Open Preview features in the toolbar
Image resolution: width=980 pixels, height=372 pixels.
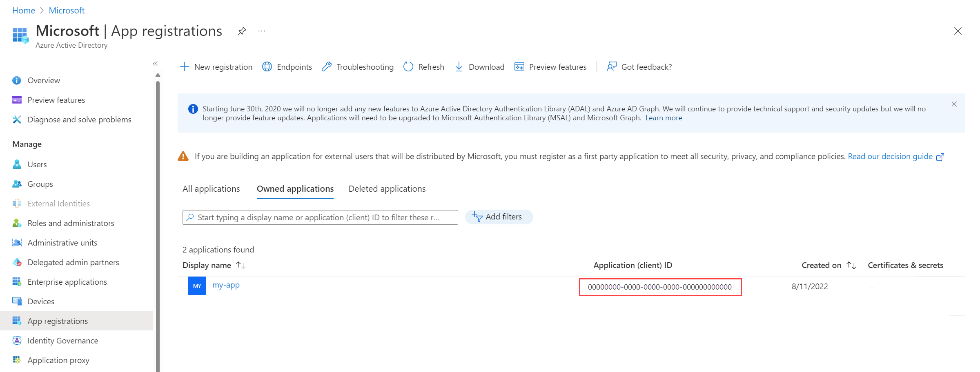(x=550, y=67)
